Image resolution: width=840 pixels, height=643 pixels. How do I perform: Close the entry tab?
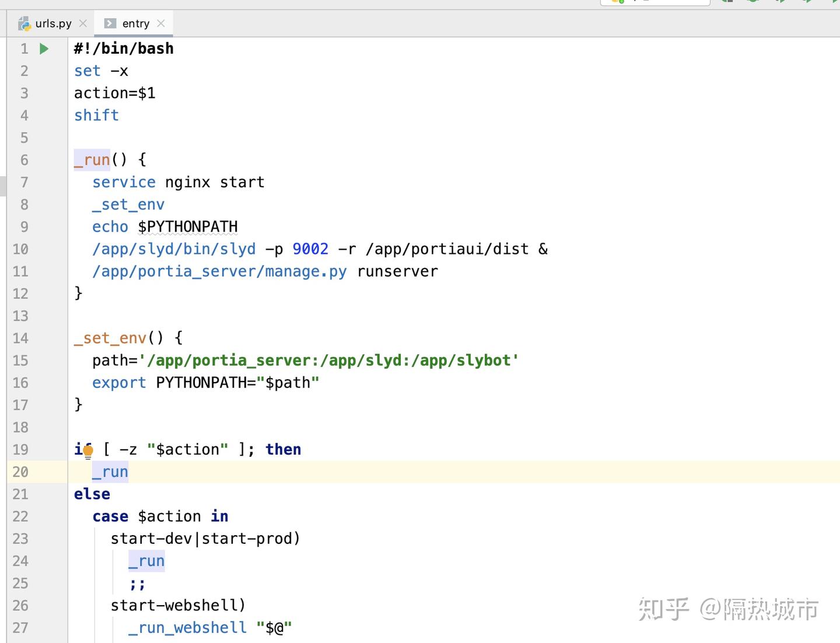[x=161, y=23]
